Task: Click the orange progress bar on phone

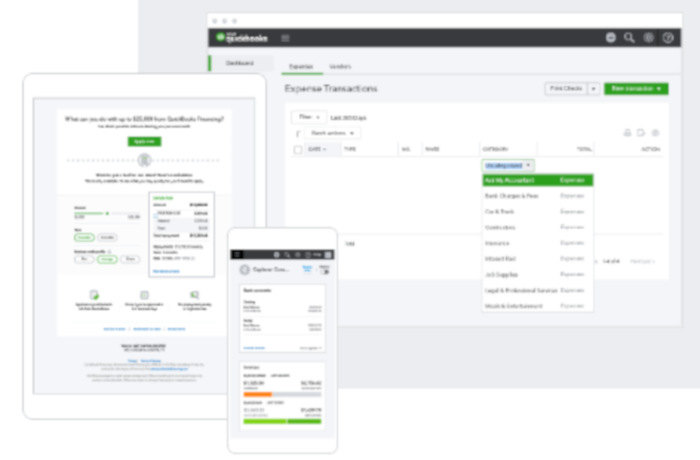Action: click(x=258, y=394)
